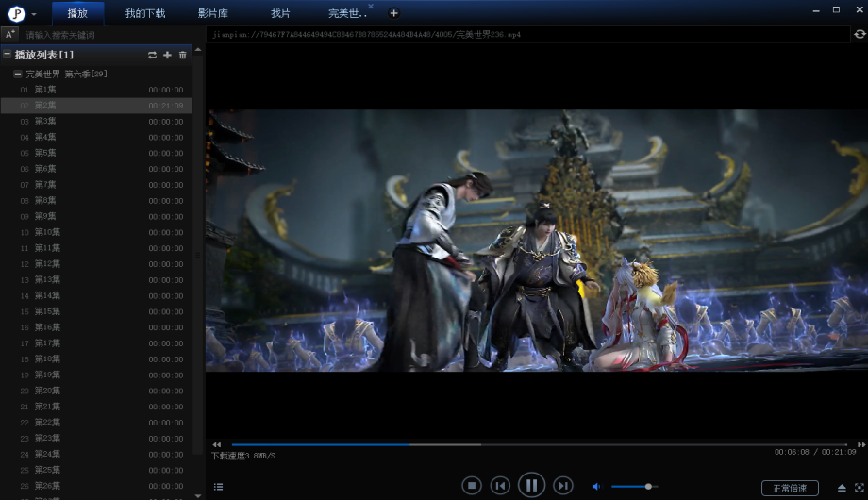Select the playing episode 第2集

96,106
